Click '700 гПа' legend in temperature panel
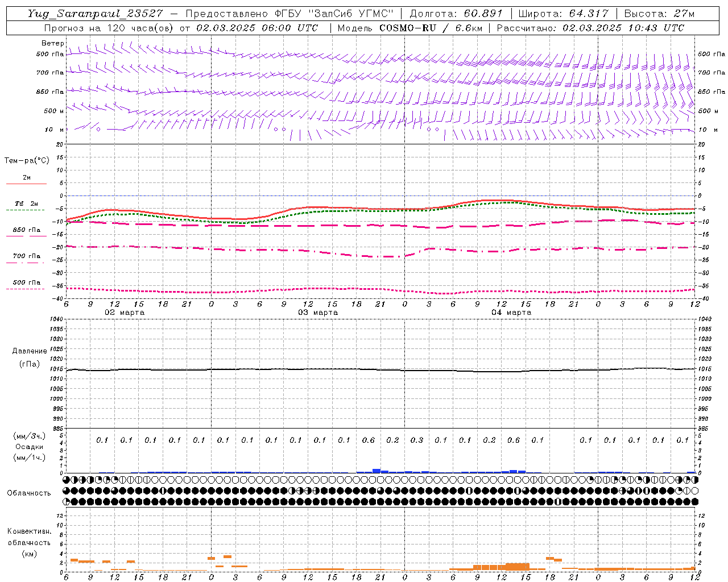This screenshot has width=728, height=582. coord(27,256)
